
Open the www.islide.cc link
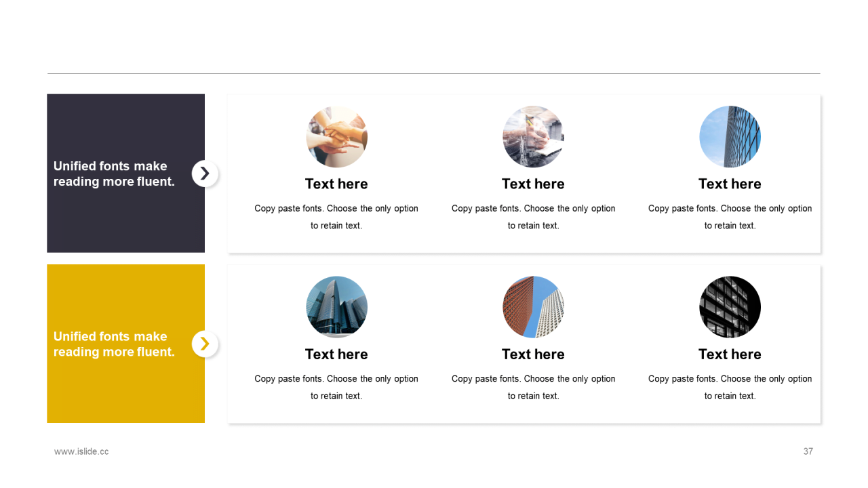pos(81,451)
